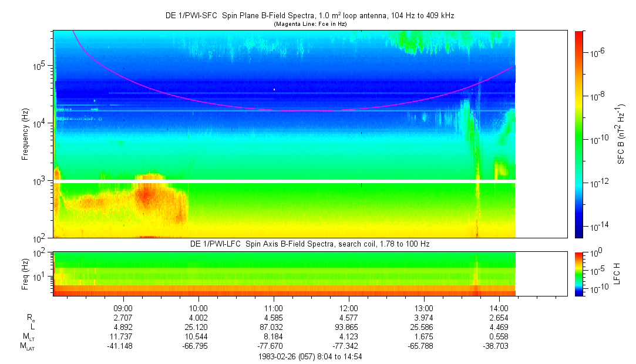Click the MLAT value -77.670

click(274, 346)
